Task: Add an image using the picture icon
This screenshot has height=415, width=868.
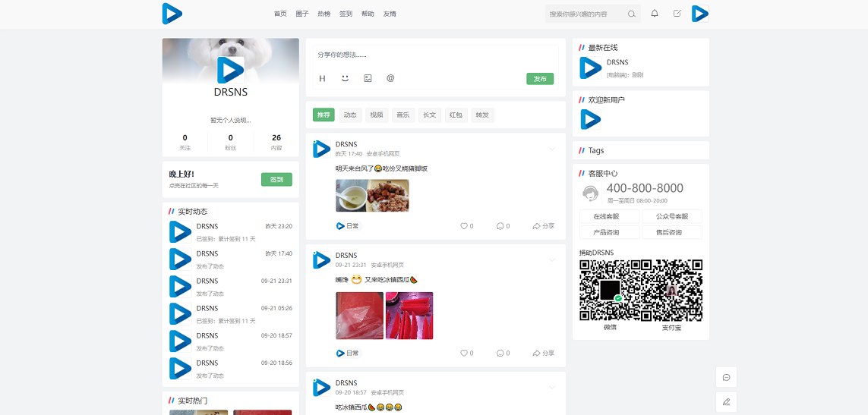Action: point(368,78)
